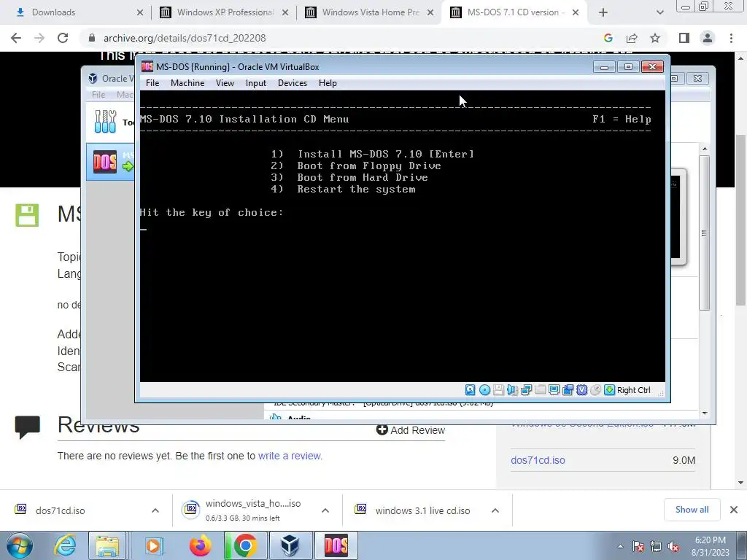Image resolution: width=747 pixels, height=560 pixels.
Task: Close the MS-DOS 7.1 CD version tab
Action: 576,13
